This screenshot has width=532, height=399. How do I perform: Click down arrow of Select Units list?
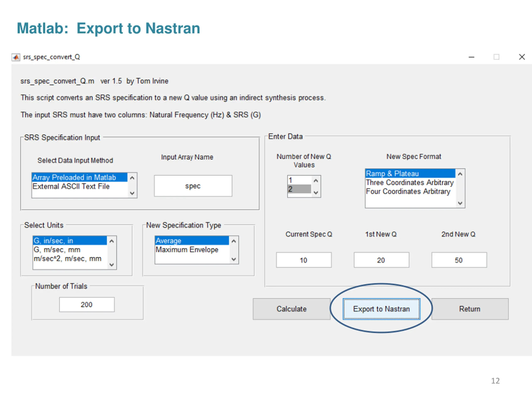(x=112, y=265)
